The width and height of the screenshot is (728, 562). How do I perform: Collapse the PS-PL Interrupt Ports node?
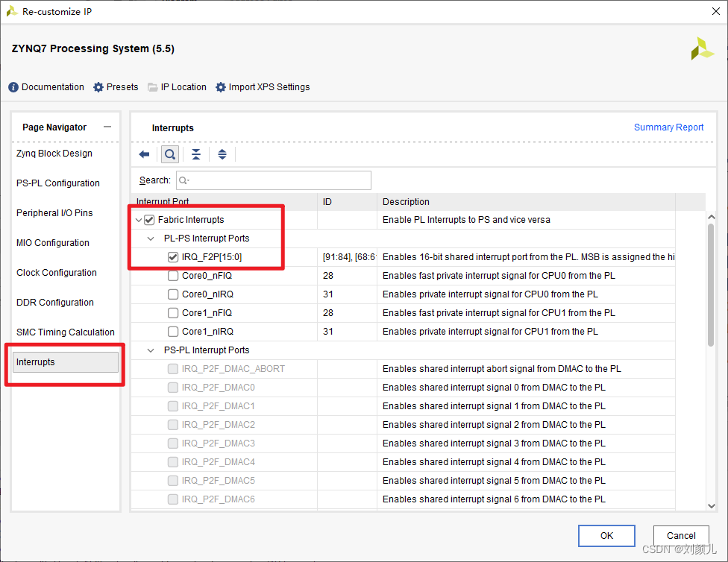coord(151,350)
